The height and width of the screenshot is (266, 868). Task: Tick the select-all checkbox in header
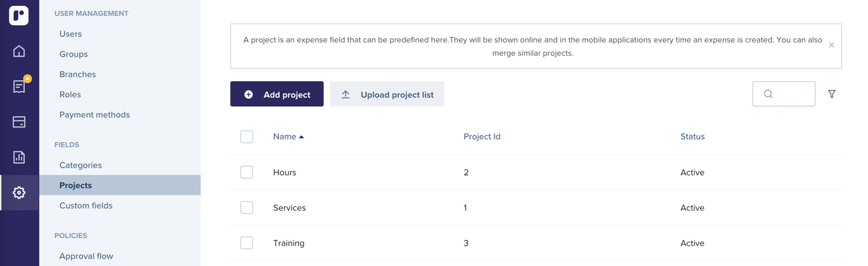click(247, 137)
